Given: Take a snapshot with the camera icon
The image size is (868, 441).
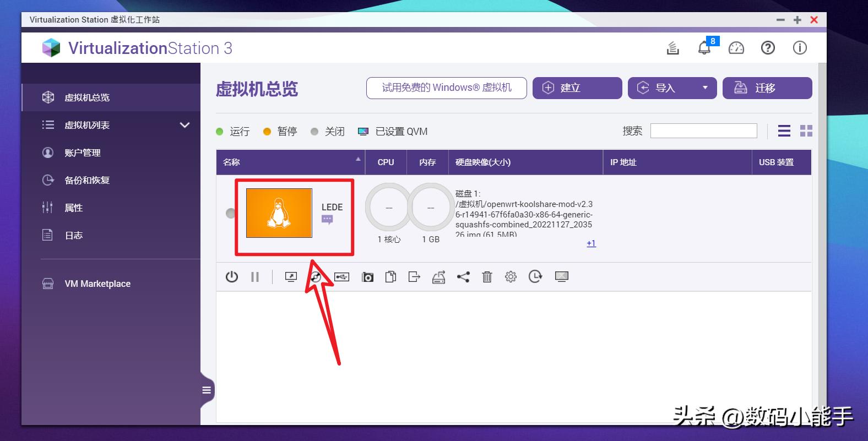Looking at the screenshot, I should point(367,277).
